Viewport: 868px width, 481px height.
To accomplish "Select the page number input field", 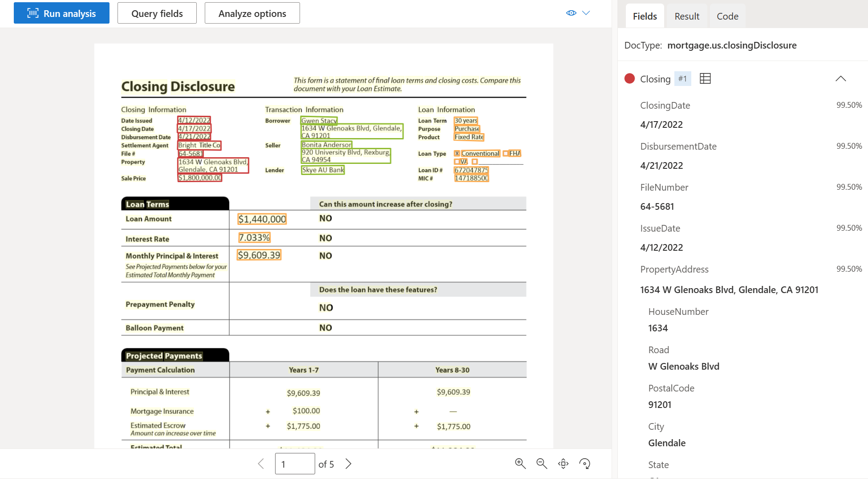I will point(295,463).
